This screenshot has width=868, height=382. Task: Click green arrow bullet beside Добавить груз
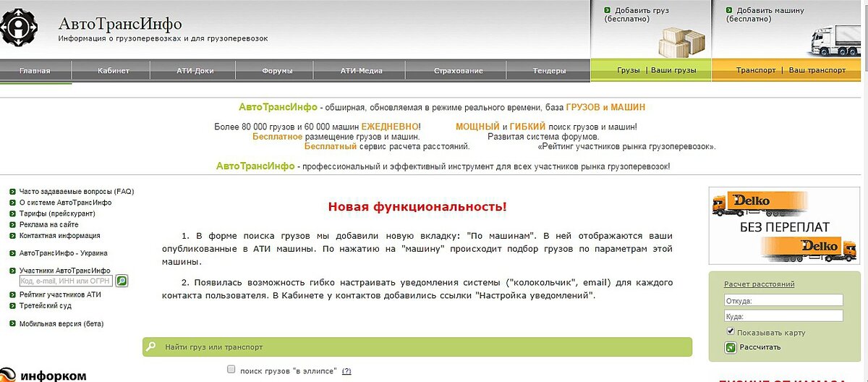click(608, 10)
